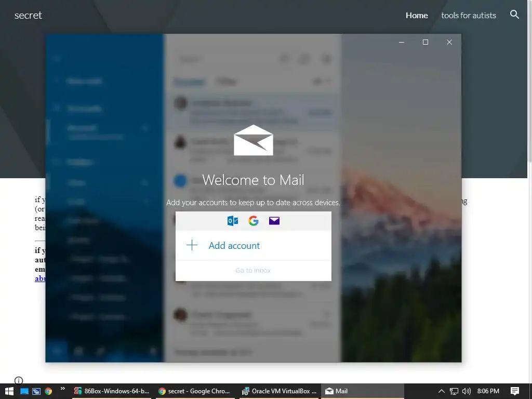Click the Mail taskbar button
The image size is (532, 399).
pos(362,391)
